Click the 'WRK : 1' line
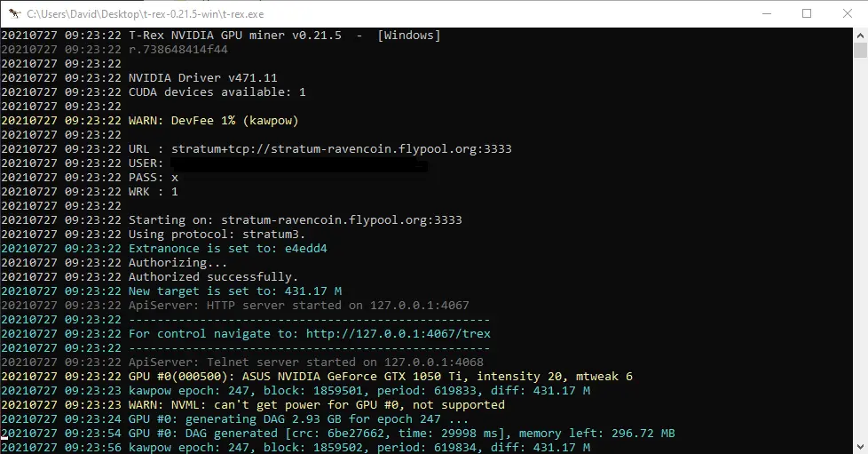 pyautogui.click(x=90, y=191)
